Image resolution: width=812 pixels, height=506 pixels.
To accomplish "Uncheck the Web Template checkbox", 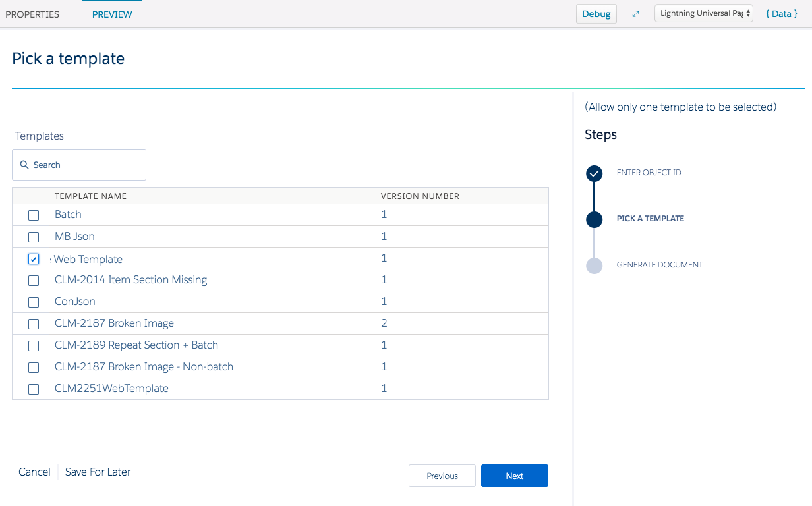I will [34, 259].
